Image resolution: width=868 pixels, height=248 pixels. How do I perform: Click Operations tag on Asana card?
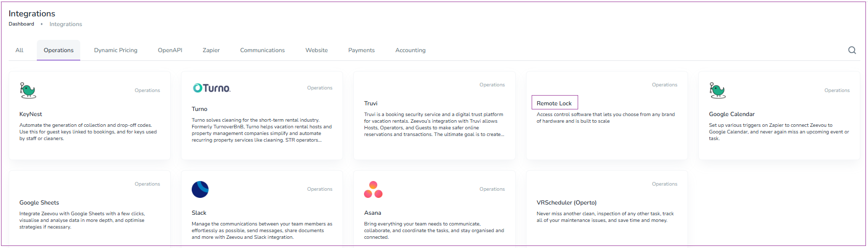click(492, 189)
